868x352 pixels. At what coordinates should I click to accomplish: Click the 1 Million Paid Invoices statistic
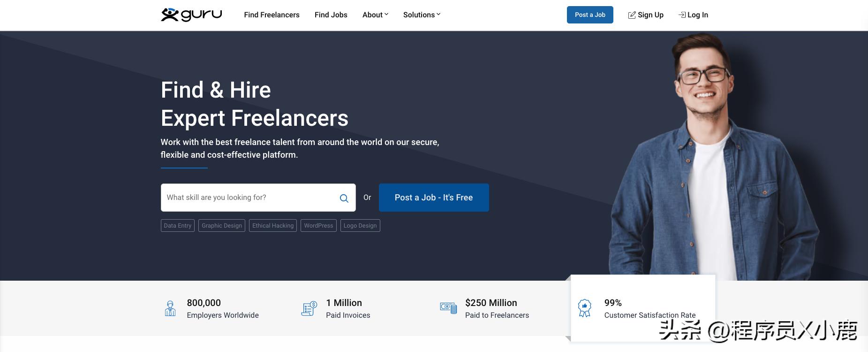coord(348,308)
